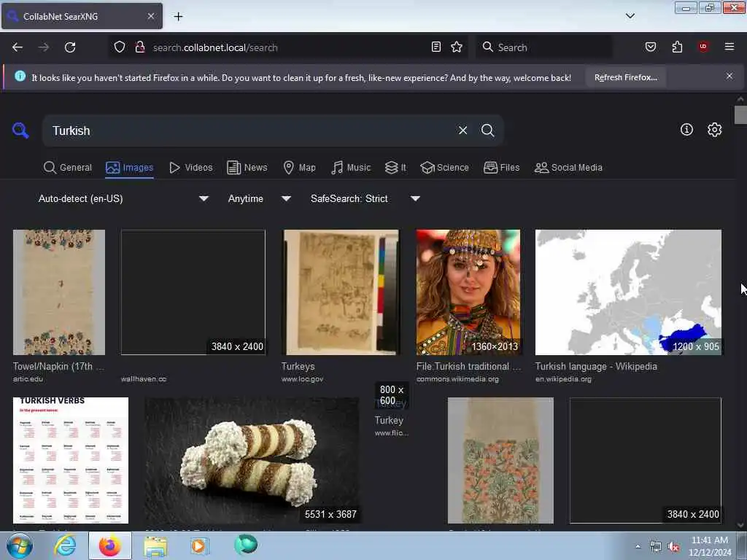The width and height of the screenshot is (747, 560).
Task: Bookmark this page with star
Action: (457, 47)
